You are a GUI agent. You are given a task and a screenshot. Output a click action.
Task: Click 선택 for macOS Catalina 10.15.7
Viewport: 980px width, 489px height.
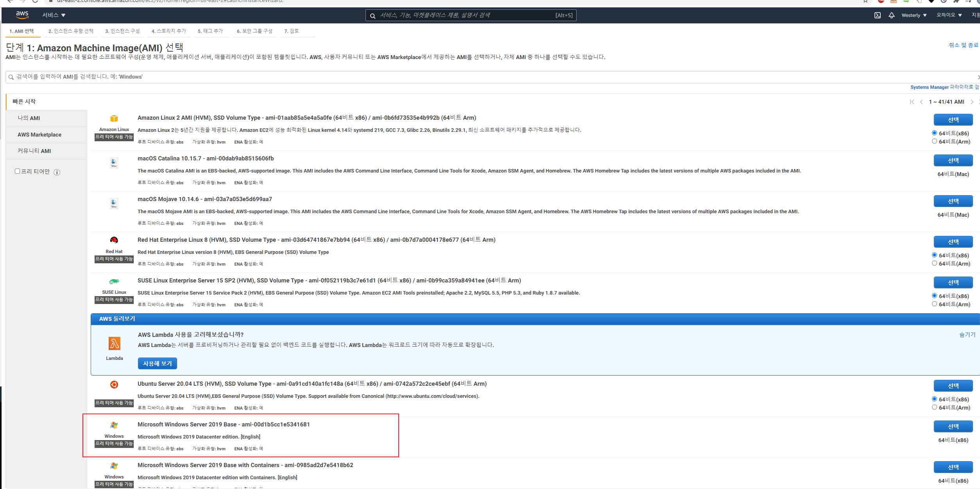[x=953, y=161]
